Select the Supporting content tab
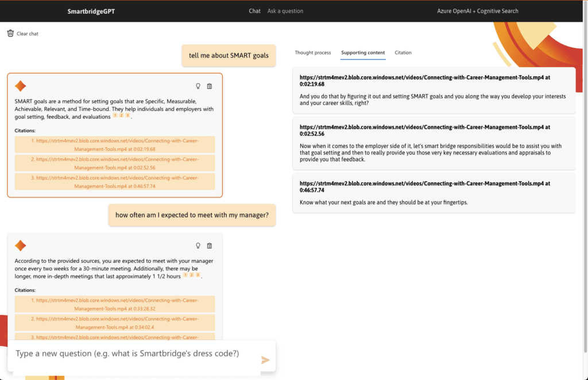Screen dimensions: 588x380 coord(363,52)
